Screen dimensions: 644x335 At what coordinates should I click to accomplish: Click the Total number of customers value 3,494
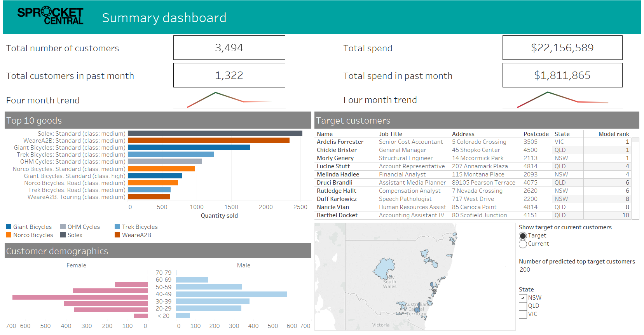229,48
